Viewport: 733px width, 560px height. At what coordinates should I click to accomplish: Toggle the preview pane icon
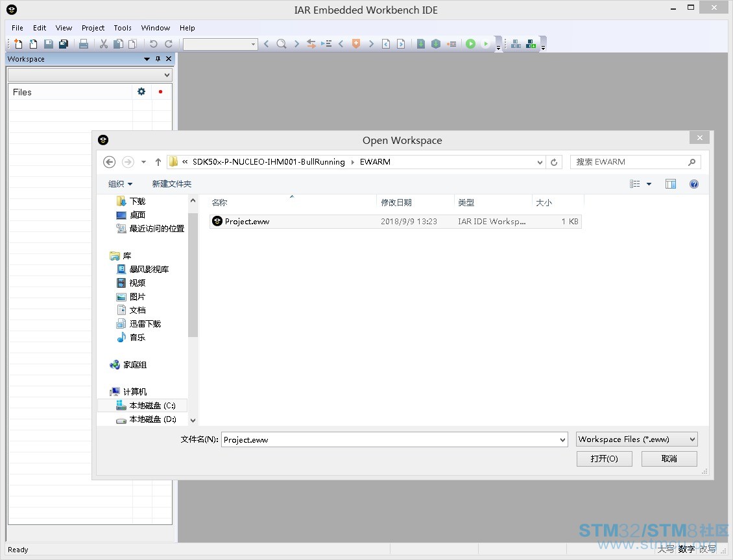[671, 184]
